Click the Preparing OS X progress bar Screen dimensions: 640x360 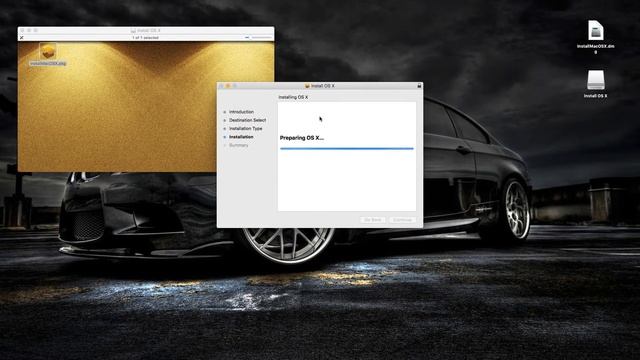(347, 149)
